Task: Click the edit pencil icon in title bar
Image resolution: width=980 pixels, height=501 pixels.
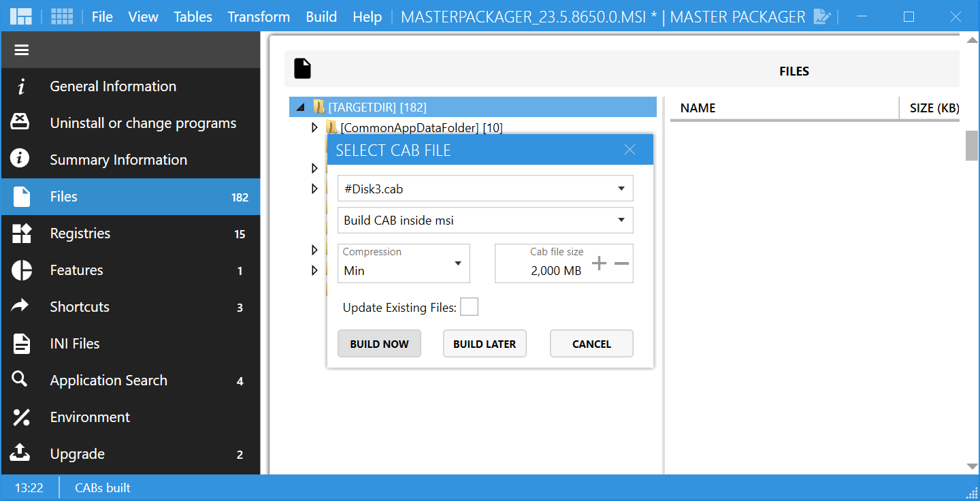Action: pyautogui.click(x=822, y=16)
